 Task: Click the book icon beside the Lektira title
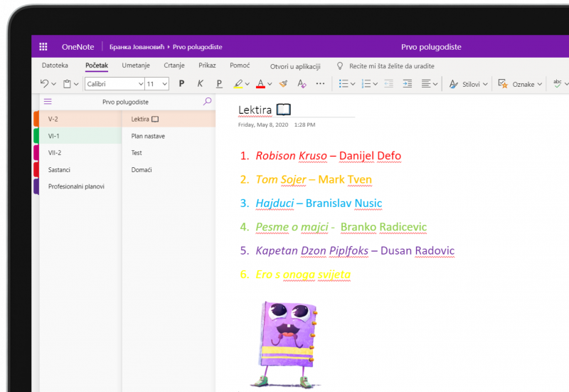(x=283, y=110)
